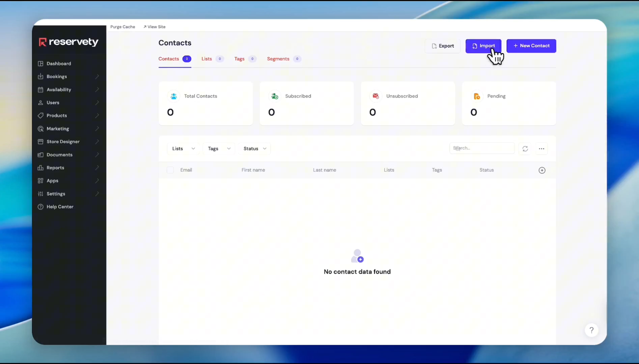Click the Total Contacts card icon

pos(174,96)
